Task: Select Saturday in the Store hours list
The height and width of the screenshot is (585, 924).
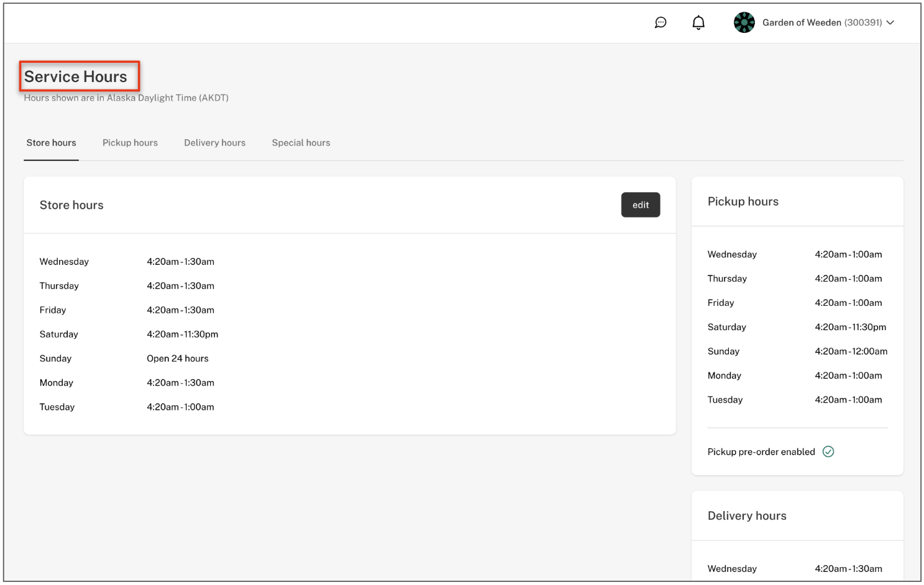Action: click(x=59, y=334)
